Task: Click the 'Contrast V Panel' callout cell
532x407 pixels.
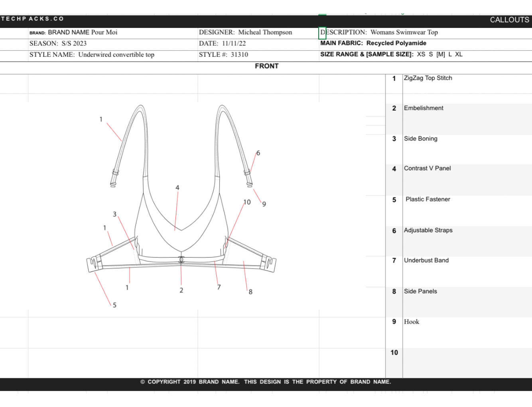Action: [467, 180]
